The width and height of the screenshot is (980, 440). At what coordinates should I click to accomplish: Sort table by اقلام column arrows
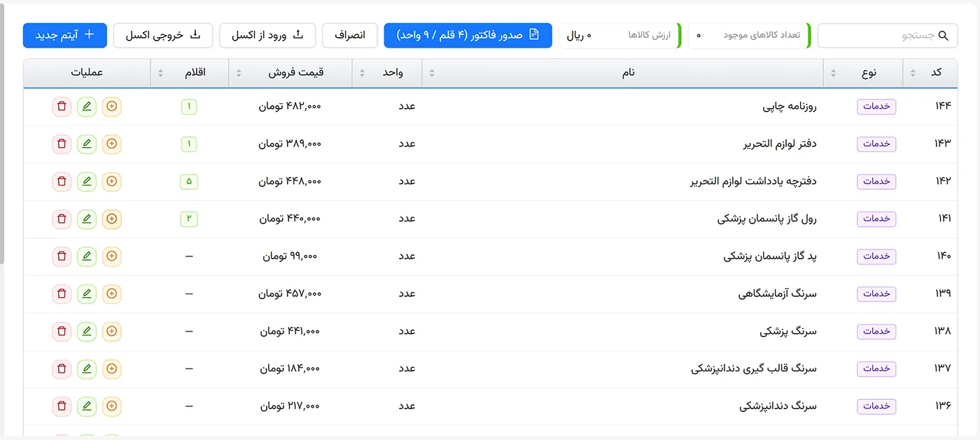point(161,74)
